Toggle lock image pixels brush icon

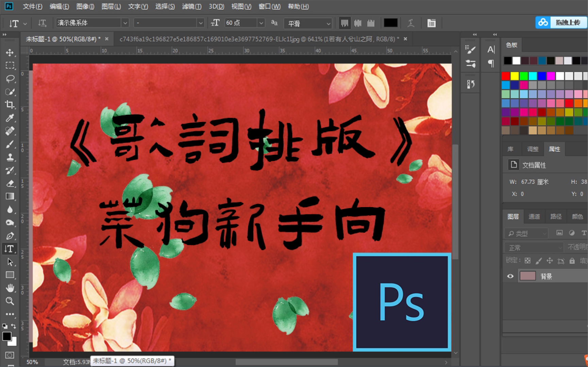click(x=539, y=261)
